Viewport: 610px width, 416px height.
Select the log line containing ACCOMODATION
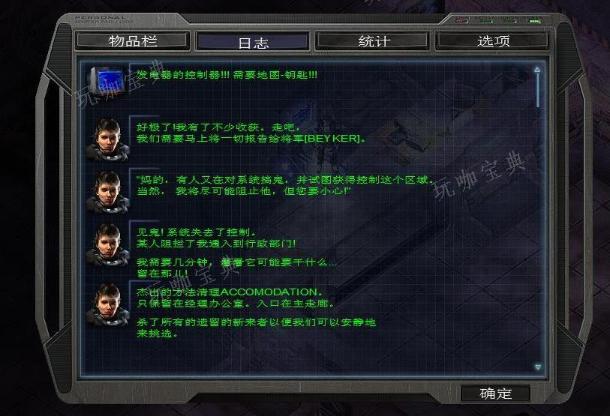pos(230,292)
